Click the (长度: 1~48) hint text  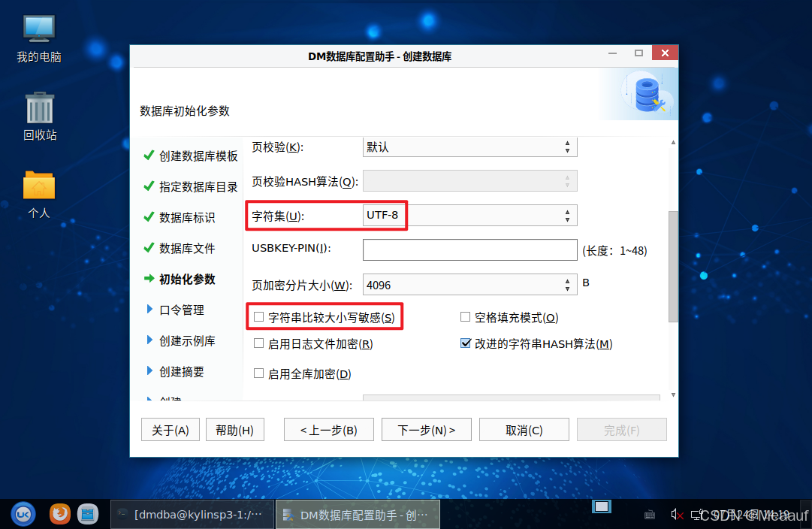(614, 251)
